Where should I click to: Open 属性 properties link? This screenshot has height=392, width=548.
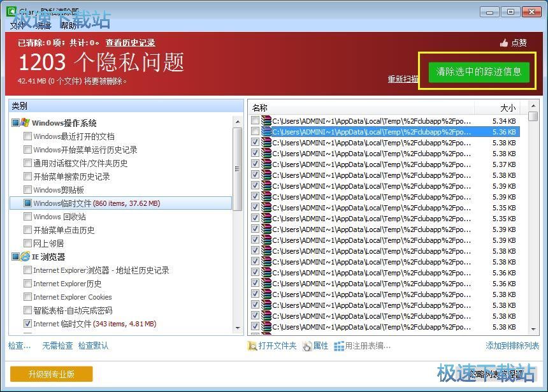(x=321, y=346)
